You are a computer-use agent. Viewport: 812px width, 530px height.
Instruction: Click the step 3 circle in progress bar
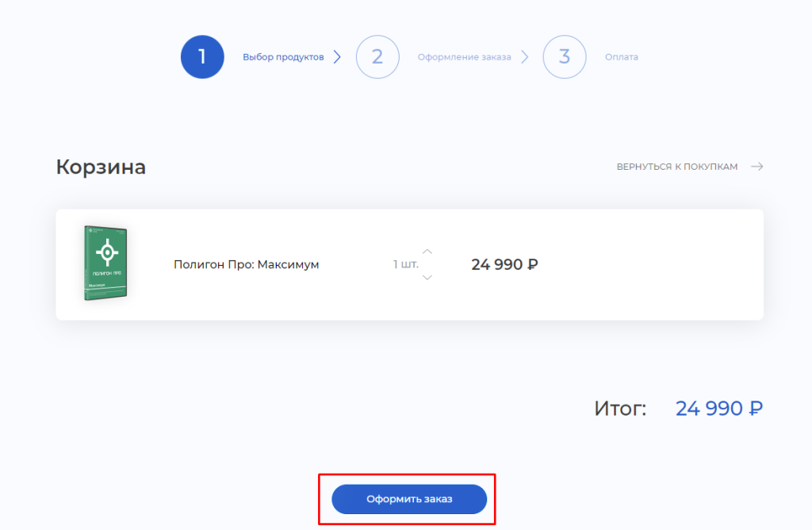coord(565,57)
